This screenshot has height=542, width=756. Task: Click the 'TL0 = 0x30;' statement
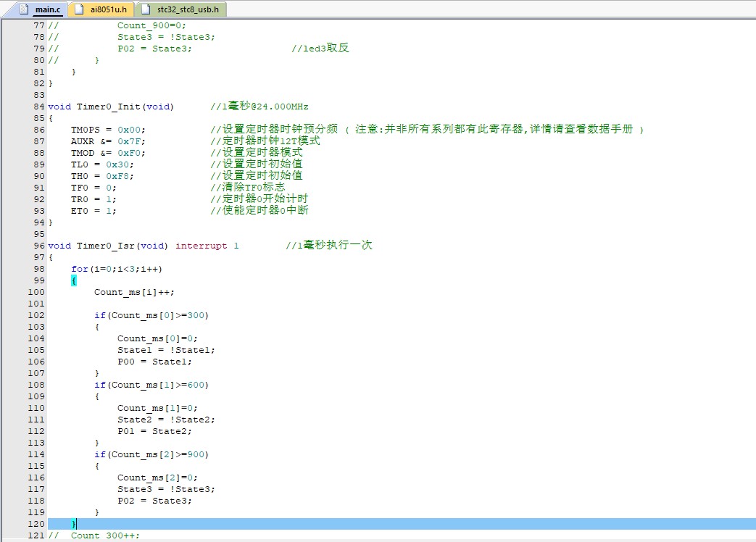click(x=102, y=164)
